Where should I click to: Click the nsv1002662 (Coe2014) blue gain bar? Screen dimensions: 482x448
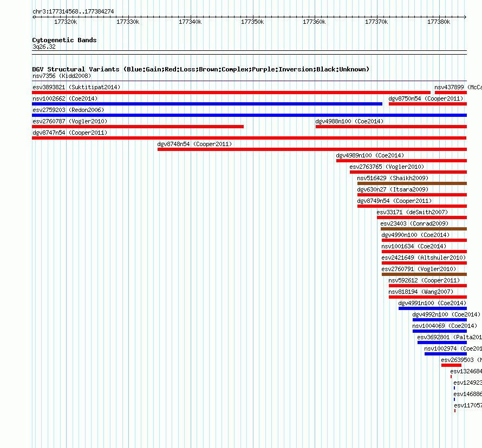pos(207,104)
